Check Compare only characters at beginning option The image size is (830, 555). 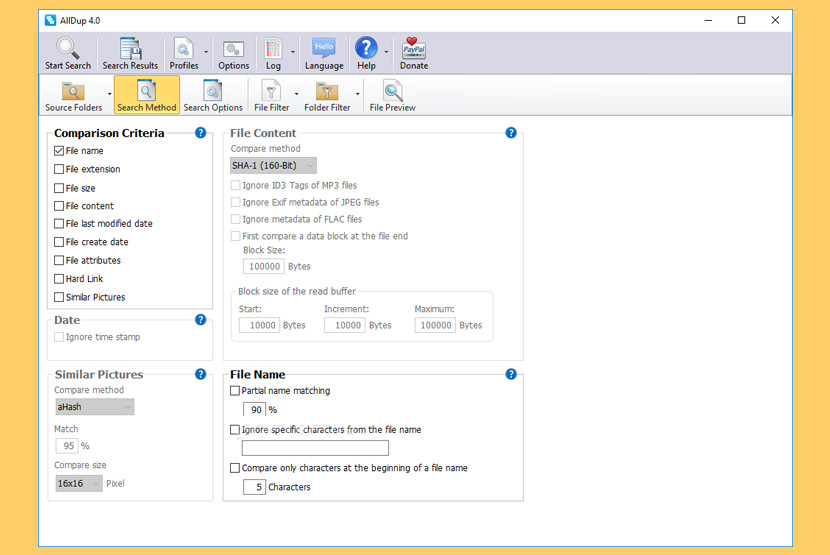(x=235, y=468)
